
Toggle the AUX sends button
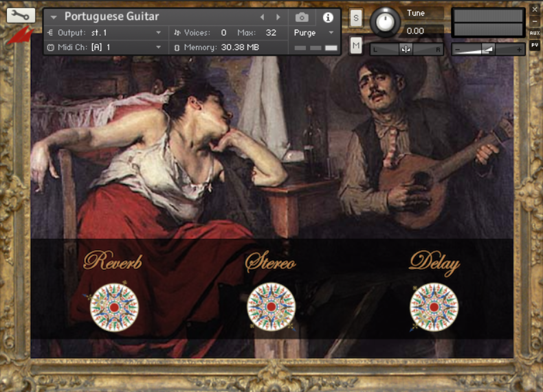pos(535,33)
